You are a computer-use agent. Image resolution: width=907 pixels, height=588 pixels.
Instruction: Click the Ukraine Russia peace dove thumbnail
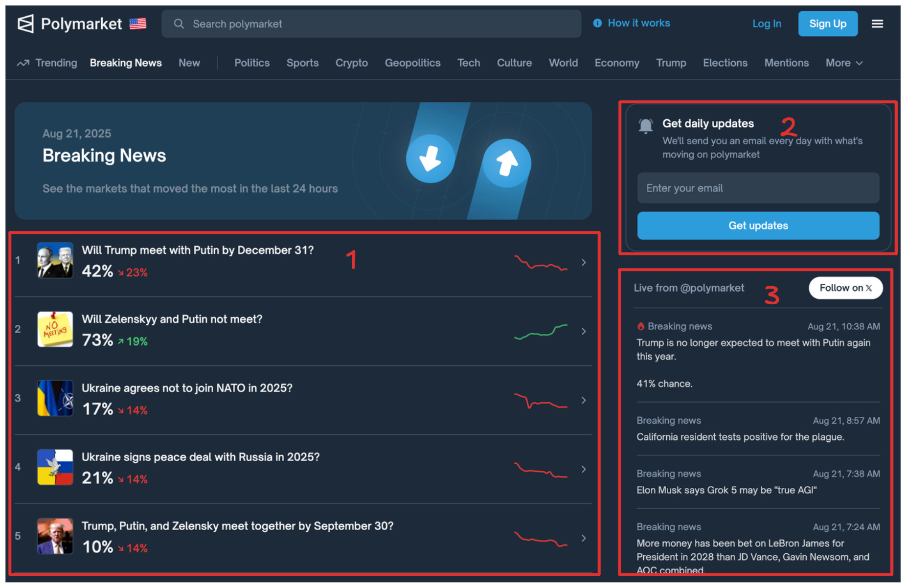pyautogui.click(x=55, y=467)
